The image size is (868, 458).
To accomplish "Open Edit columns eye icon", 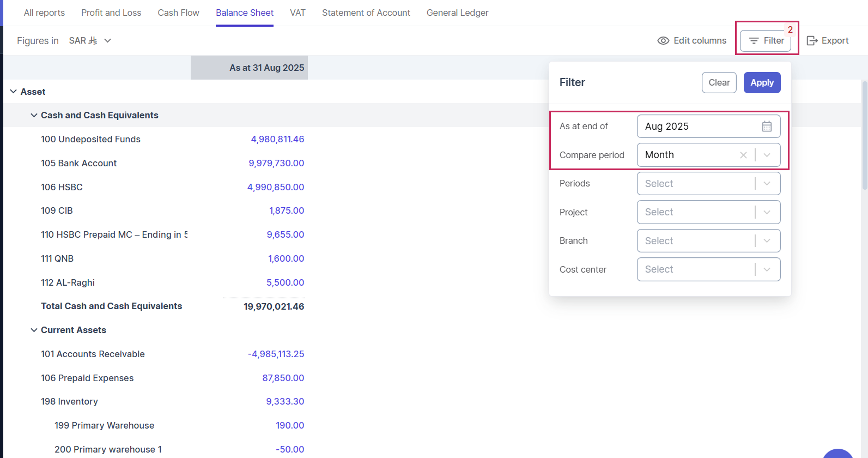I will pyautogui.click(x=663, y=41).
